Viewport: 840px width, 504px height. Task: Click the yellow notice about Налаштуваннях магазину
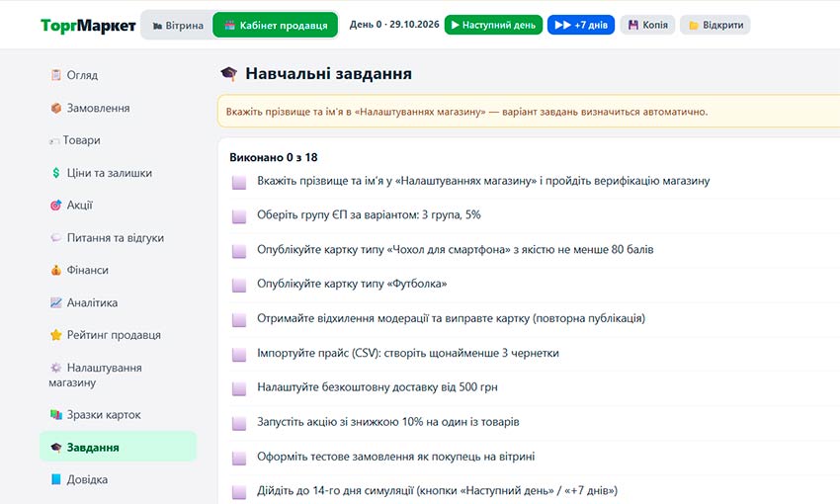529,112
